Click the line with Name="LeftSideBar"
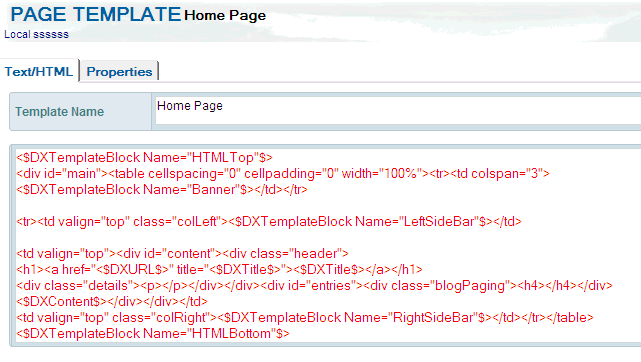641x362 pixels. coord(269,221)
